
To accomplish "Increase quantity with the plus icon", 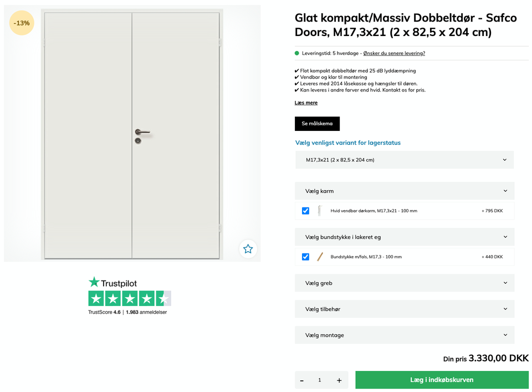I will pyautogui.click(x=339, y=380).
